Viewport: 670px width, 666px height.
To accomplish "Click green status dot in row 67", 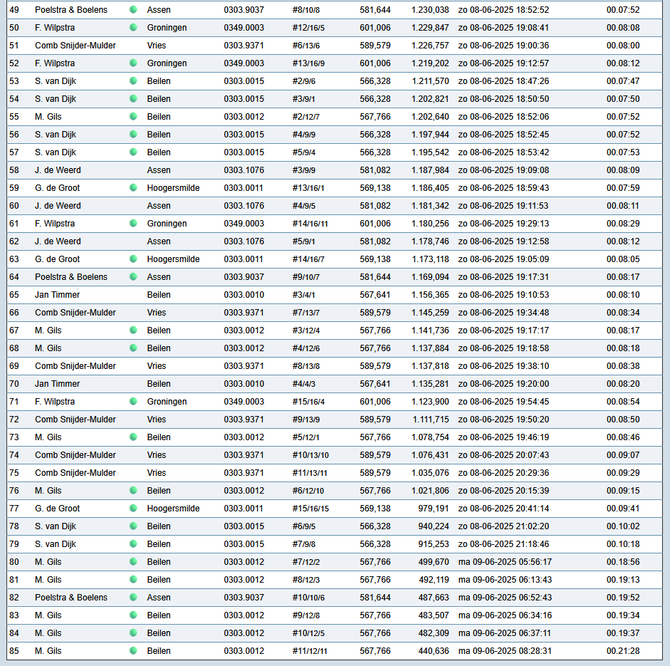I will pos(133,330).
